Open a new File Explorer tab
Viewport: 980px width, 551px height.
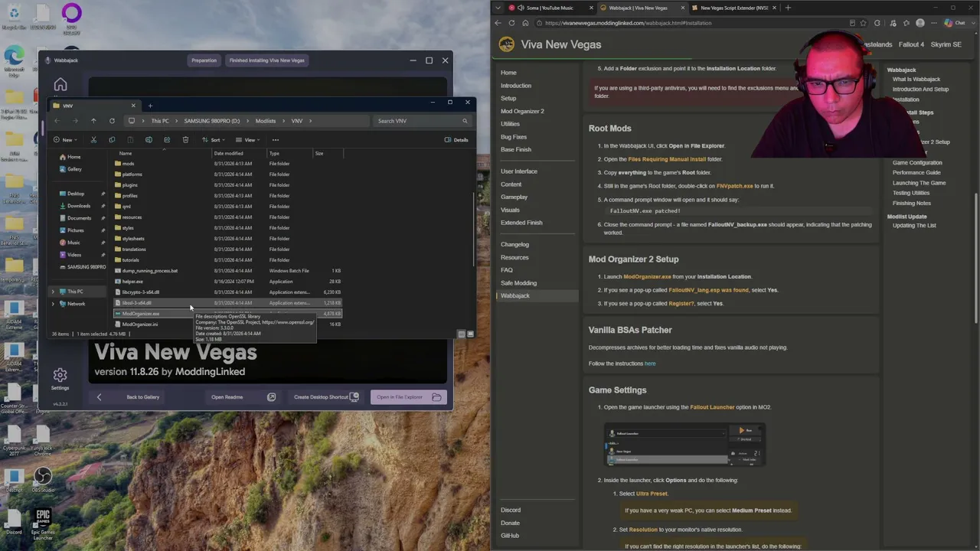(150, 106)
